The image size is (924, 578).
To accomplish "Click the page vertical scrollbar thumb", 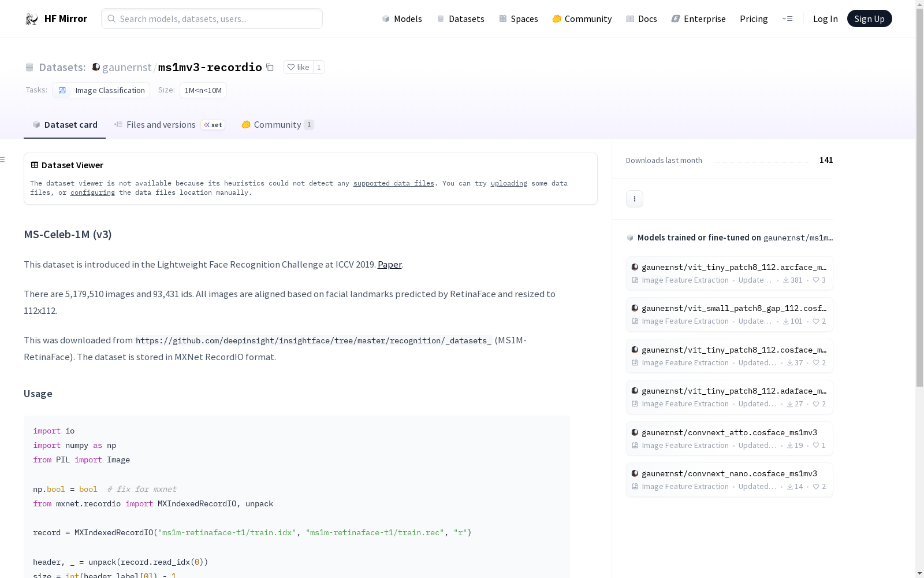I will tap(919, 198).
